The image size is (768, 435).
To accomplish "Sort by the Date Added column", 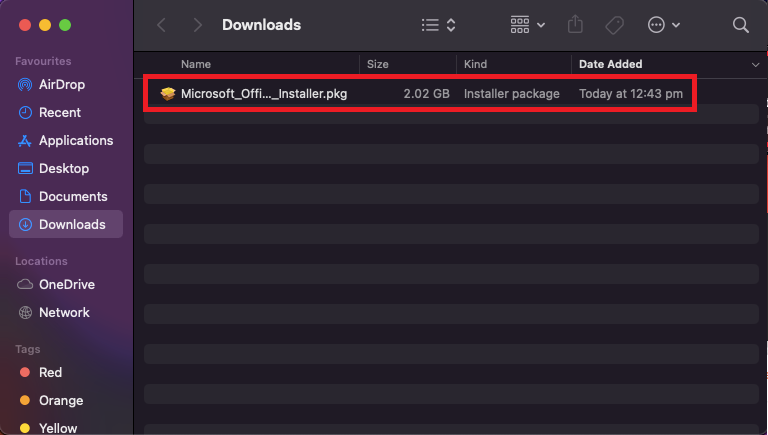I will tap(610, 64).
